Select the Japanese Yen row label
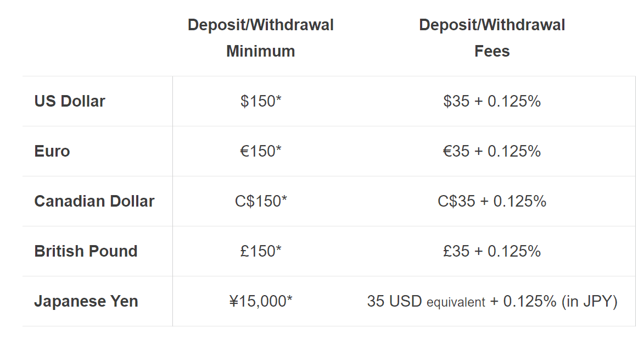The height and width of the screenshot is (344, 644). click(x=86, y=301)
